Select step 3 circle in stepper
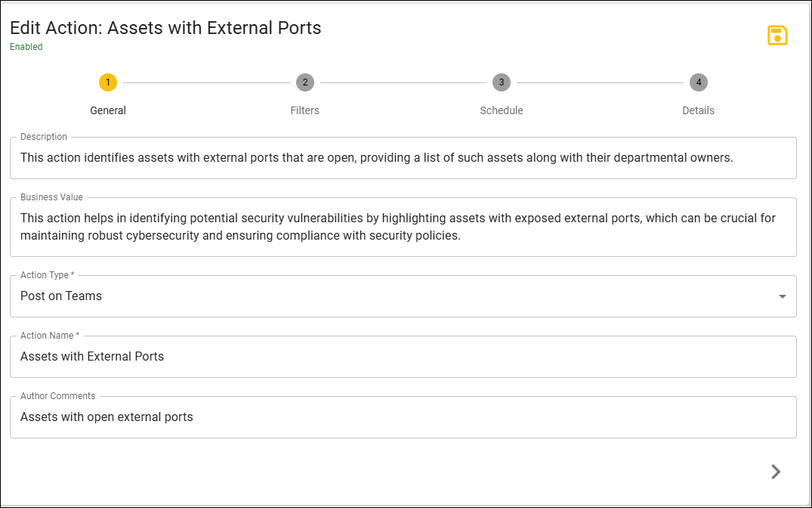The width and height of the screenshot is (812, 508). tap(502, 82)
